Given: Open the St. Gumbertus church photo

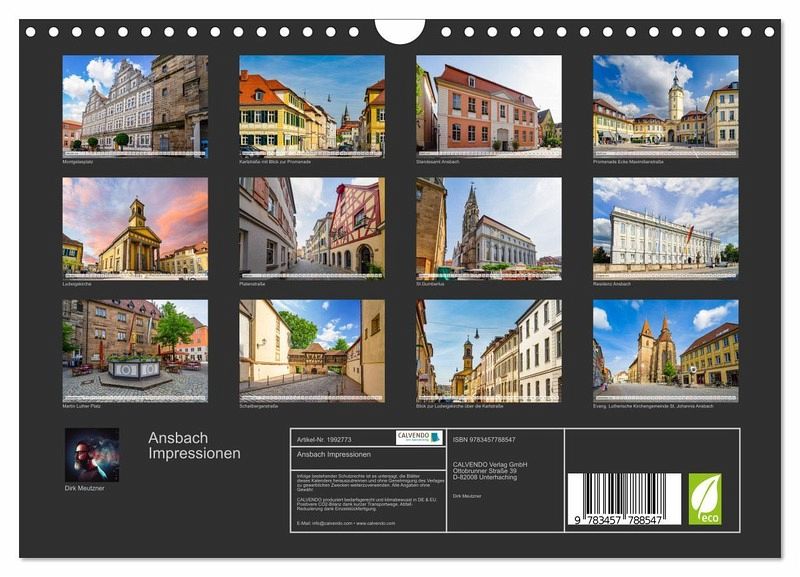Looking at the screenshot, I should [488, 225].
